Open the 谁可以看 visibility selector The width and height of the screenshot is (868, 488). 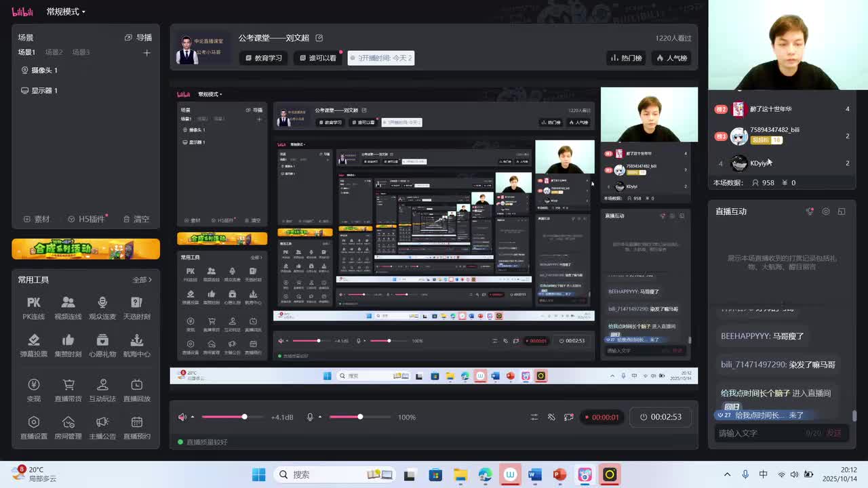(x=317, y=58)
